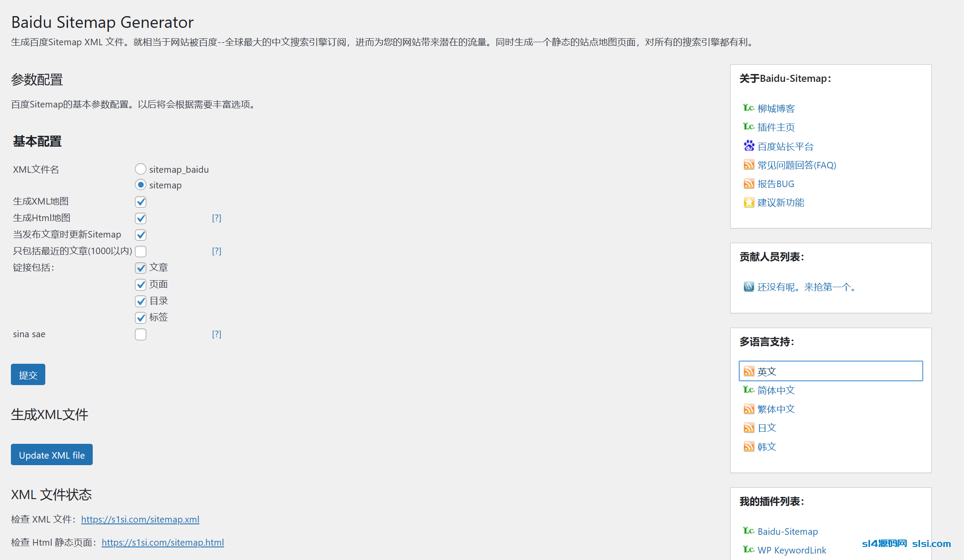Select the sitemap_baidu radio option

[141, 169]
